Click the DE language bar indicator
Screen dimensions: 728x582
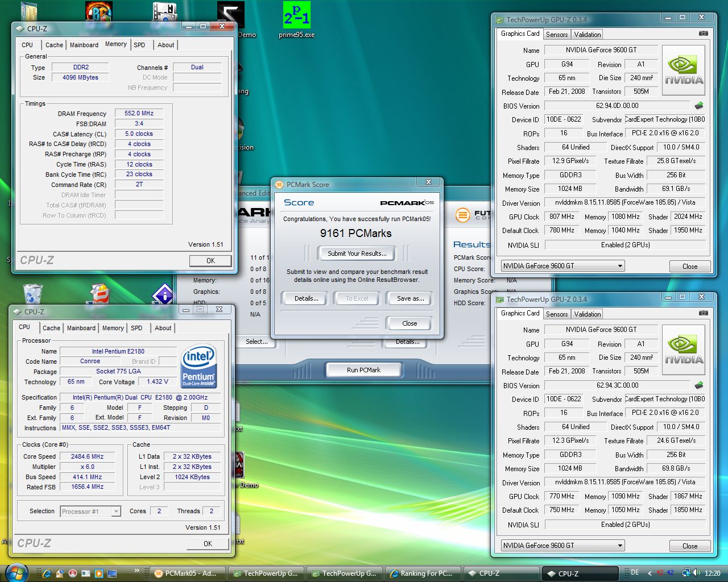(635, 572)
